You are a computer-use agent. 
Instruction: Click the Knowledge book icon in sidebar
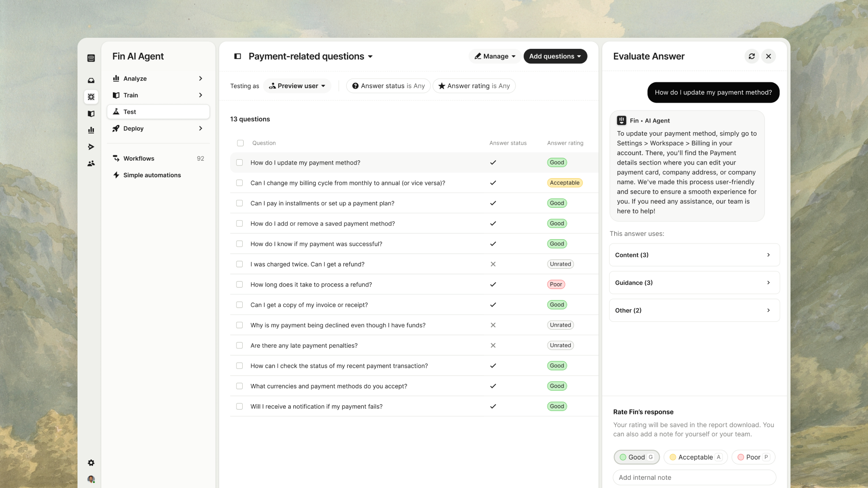point(91,114)
